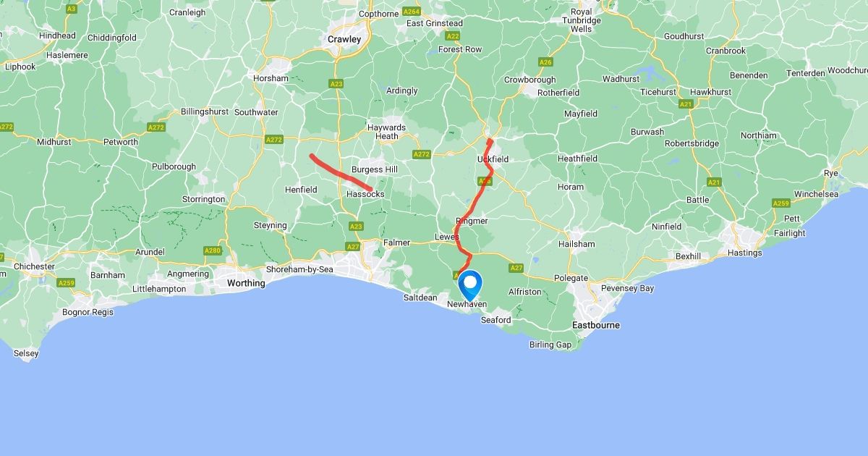Select the short red route near Hassocks
The height and width of the screenshot is (456, 868).
[340, 173]
